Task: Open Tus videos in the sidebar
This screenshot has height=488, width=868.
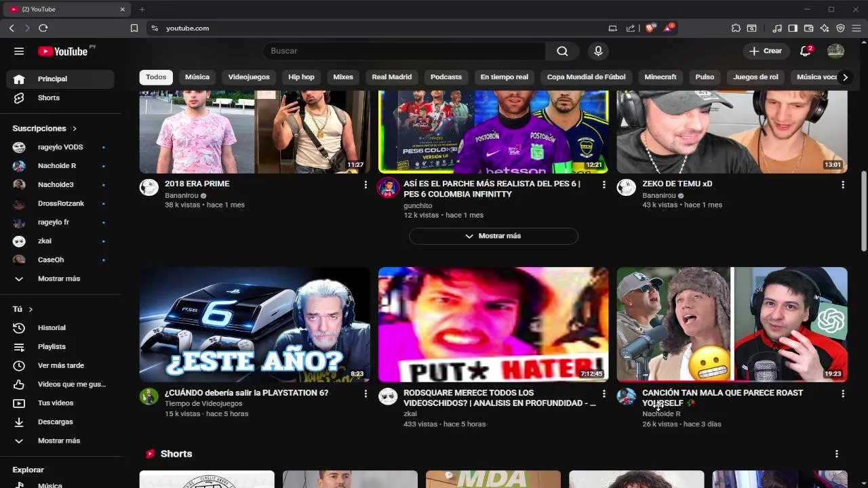Action: 60,403
